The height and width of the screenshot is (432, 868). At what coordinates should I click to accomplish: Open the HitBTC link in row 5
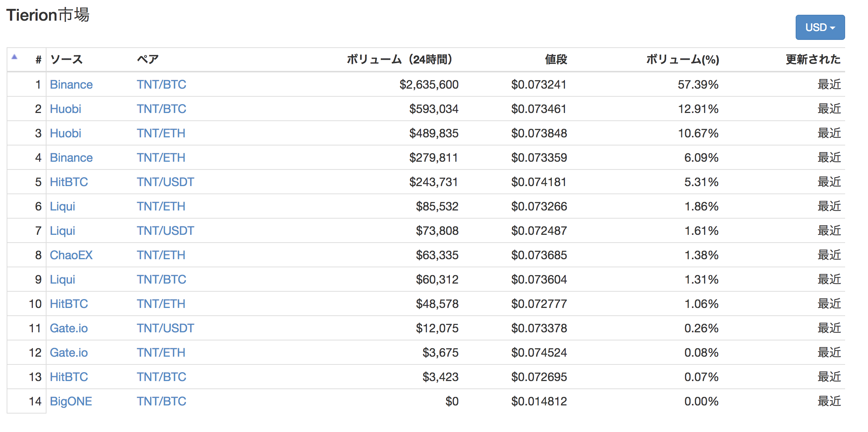point(69,182)
